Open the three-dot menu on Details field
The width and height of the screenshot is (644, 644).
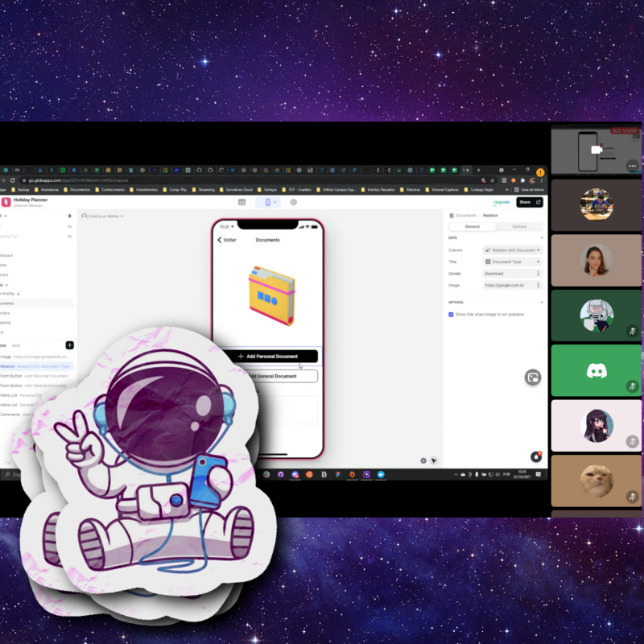tap(539, 274)
